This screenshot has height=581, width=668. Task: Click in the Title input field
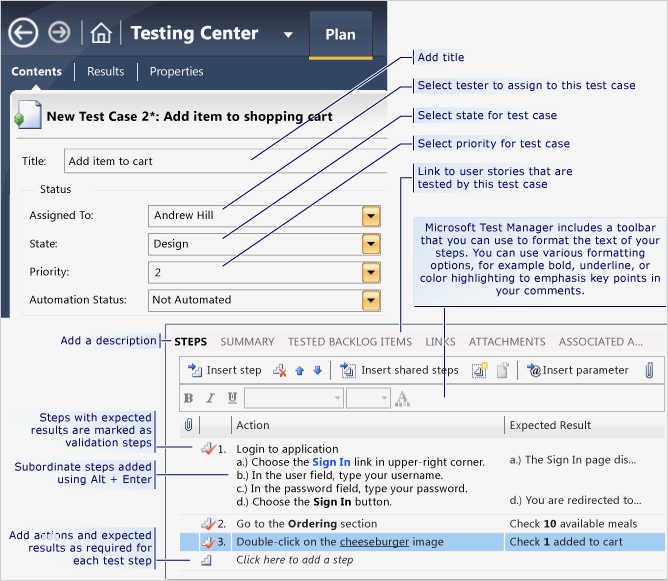click(x=225, y=161)
